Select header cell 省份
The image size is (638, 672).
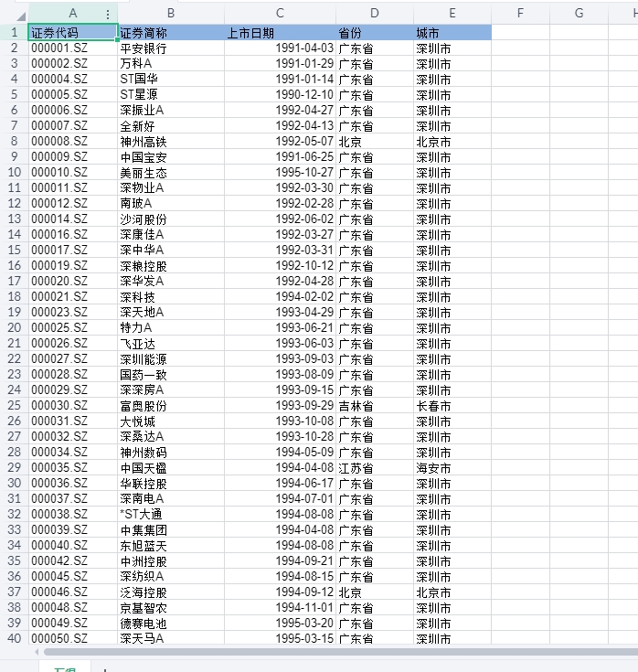(375, 33)
